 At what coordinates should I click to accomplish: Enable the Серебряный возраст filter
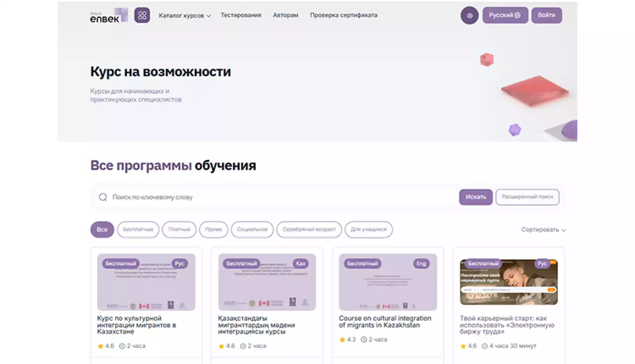coord(309,229)
